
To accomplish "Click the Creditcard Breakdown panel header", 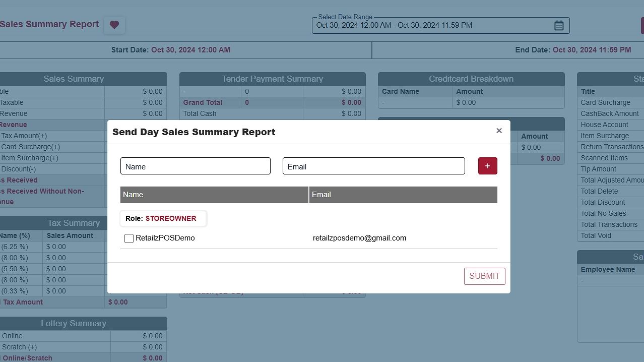I will (x=471, y=79).
